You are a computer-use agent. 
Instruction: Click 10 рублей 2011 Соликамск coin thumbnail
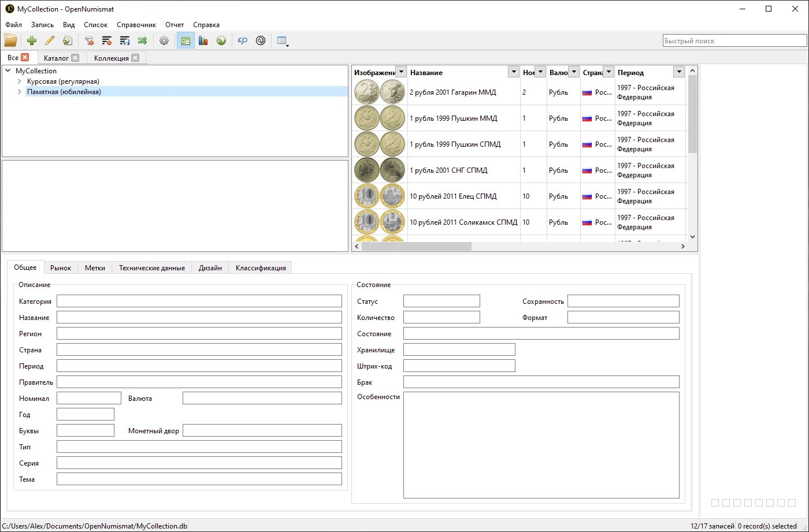point(380,222)
